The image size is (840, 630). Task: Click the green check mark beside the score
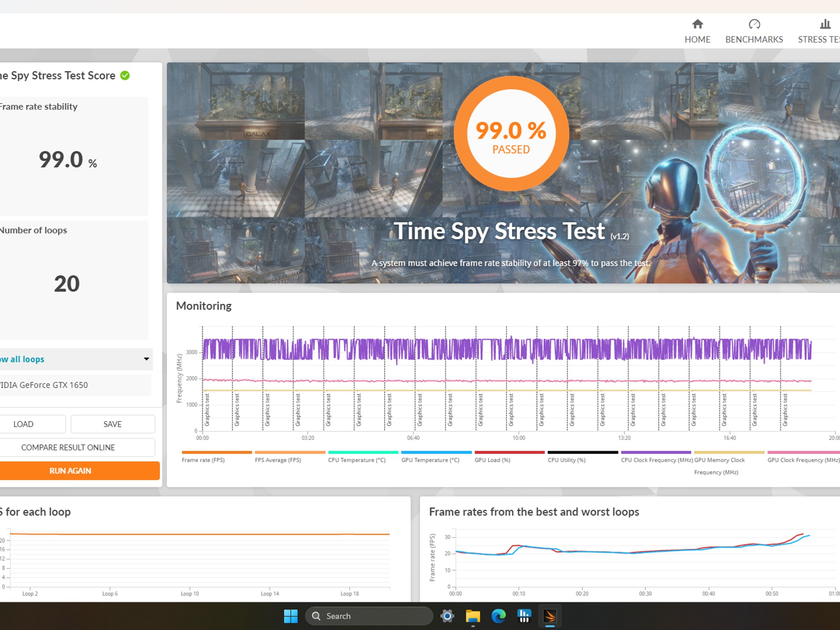[x=125, y=75]
